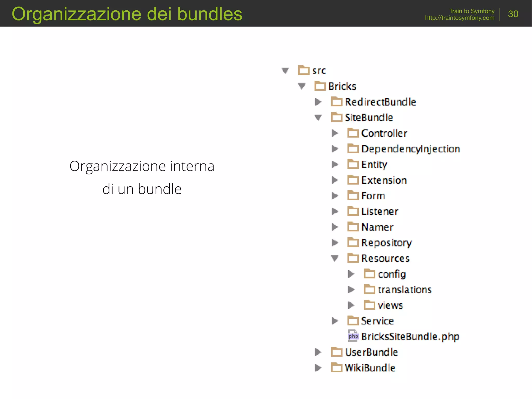The image size is (532, 399).
Task: Click the Repository folder icon
Action: click(353, 242)
